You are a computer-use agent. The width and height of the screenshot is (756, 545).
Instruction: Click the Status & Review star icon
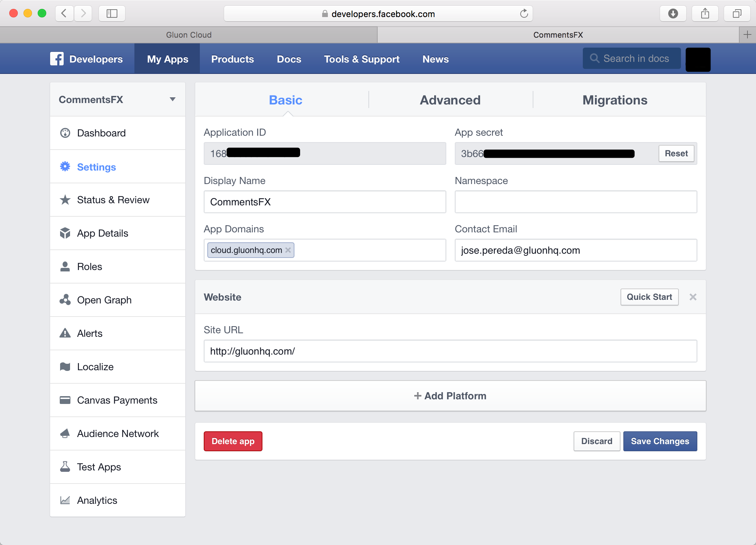pyautogui.click(x=65, y=200)
